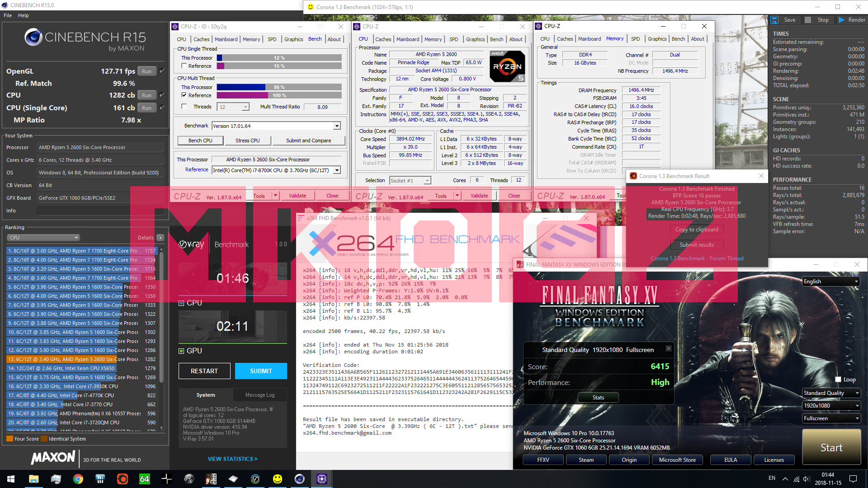Switch to Mainboard tab in middle CPU-Z window
868x488 pixels.
(x=408, y=39)
